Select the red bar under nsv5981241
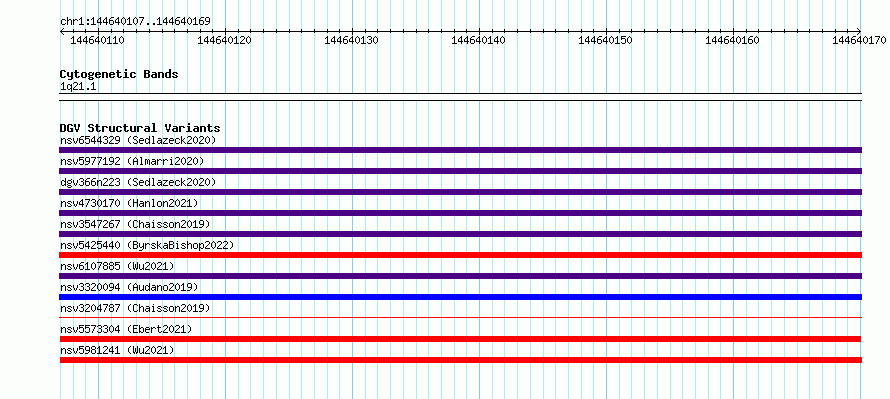890x399 pixels. click(x=460, y=360)
